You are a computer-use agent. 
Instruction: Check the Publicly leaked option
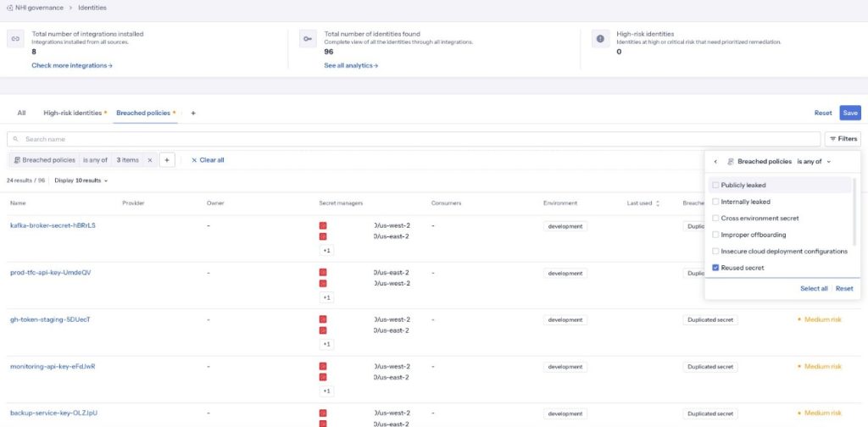pyautogui.click(x=715, y=186)
